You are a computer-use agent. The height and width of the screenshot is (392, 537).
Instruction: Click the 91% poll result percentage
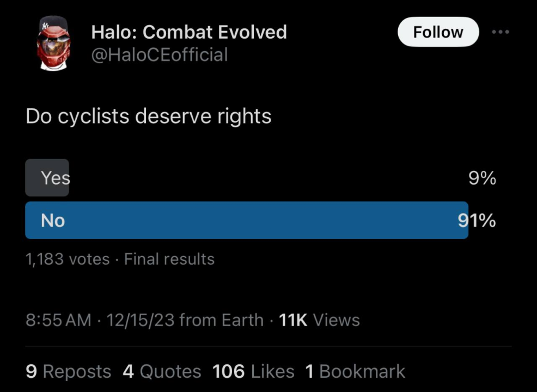[x=477, y=220]
